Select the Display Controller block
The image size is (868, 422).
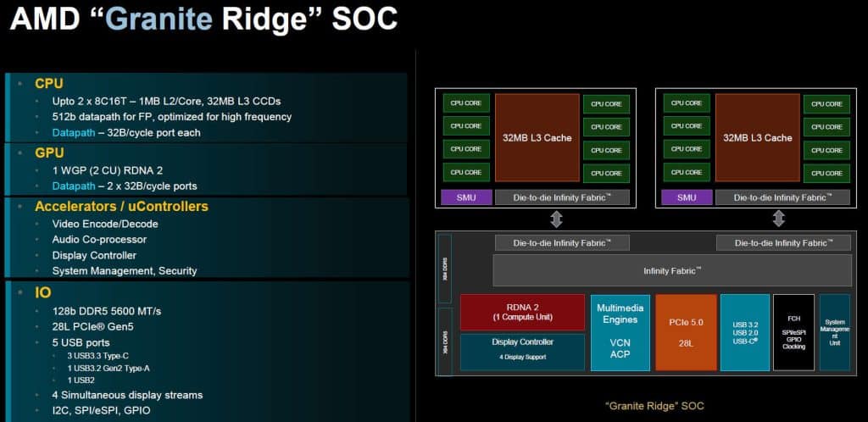[522, 351]
